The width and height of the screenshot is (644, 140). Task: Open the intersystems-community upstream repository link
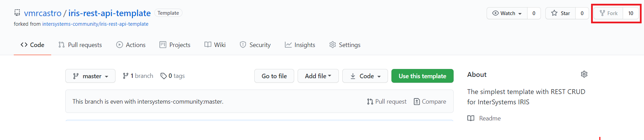[x=95, y=24]
